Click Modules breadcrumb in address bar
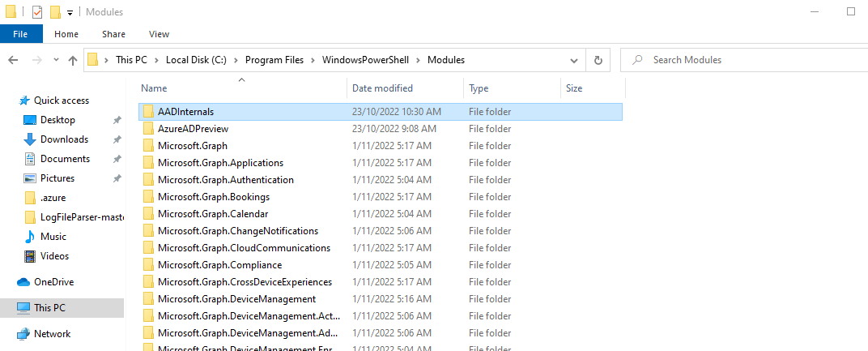Viewport: 868px width, 351px height. (446, 60)
